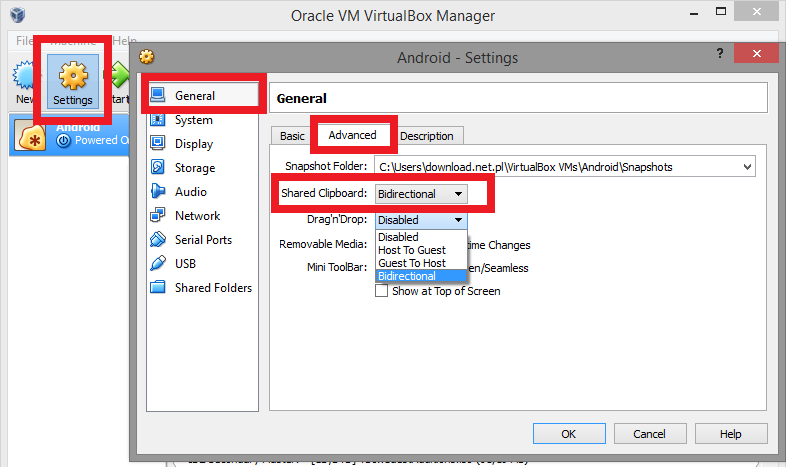
Task: Open the USB settings page
Action: [185, 264]
